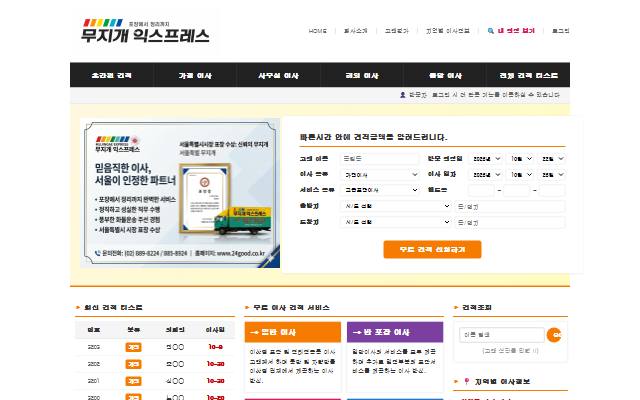640x400 pixels.
Task: Open the 방문 견적일 day dropdown
Action: tap(552, 159)
